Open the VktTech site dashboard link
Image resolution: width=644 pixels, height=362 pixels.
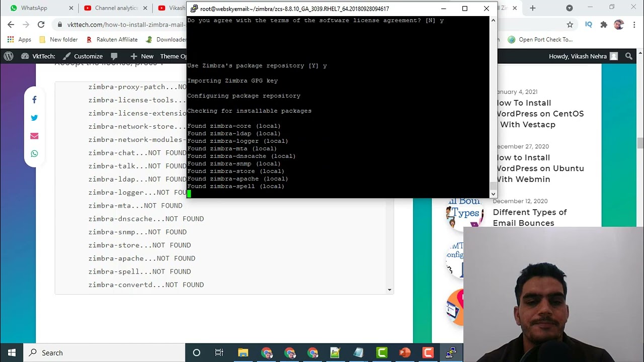coord(38,56)
